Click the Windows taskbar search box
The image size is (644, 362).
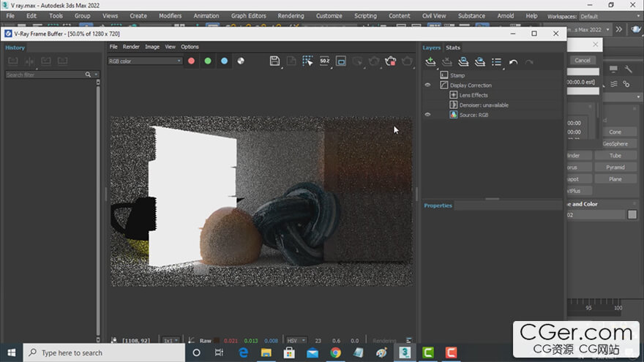coord(104,352)
